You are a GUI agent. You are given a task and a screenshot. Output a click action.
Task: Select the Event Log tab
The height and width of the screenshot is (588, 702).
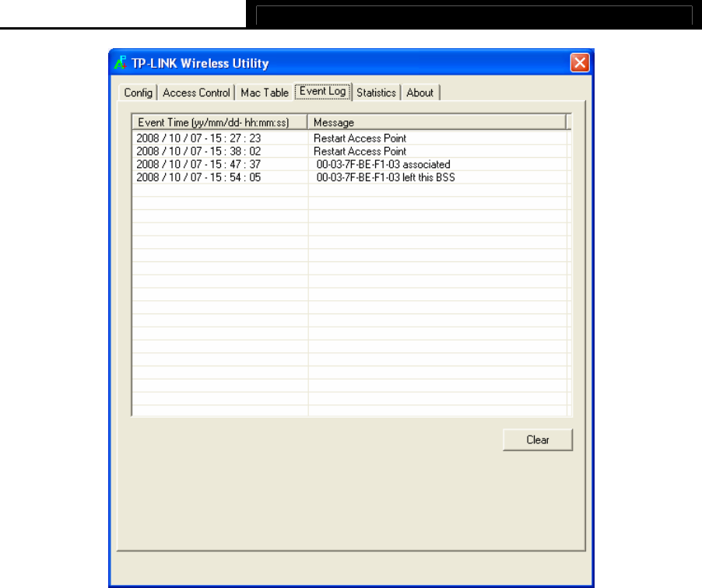point(322,91)
